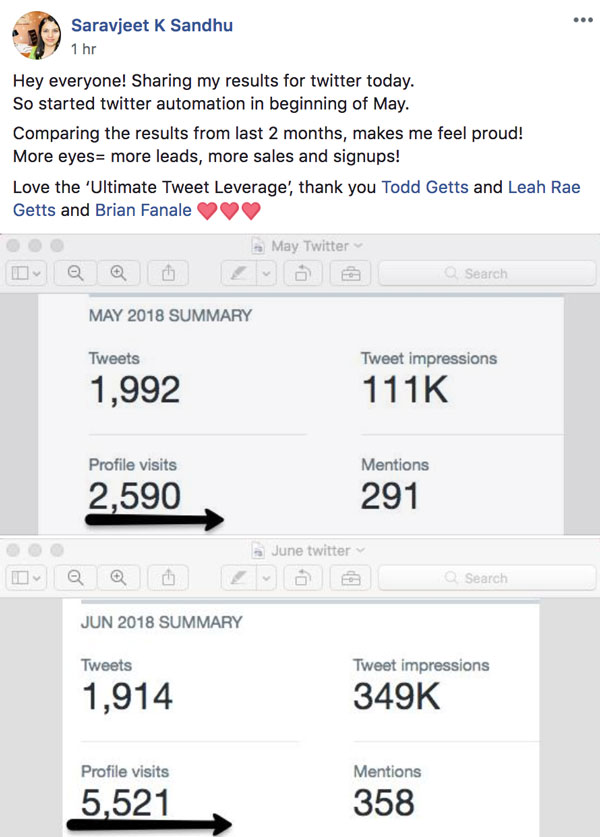The height and width of the screenshot is (837, 600).
Task: Click the zoom out icon in May Twitter window
Action: (x=76, y=273)
